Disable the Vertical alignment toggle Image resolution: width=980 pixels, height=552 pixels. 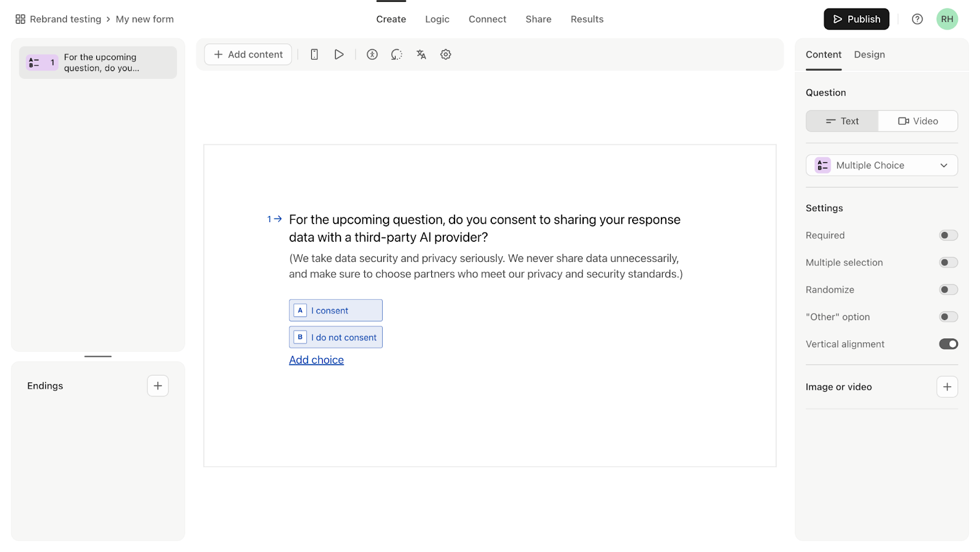(948, 344)
